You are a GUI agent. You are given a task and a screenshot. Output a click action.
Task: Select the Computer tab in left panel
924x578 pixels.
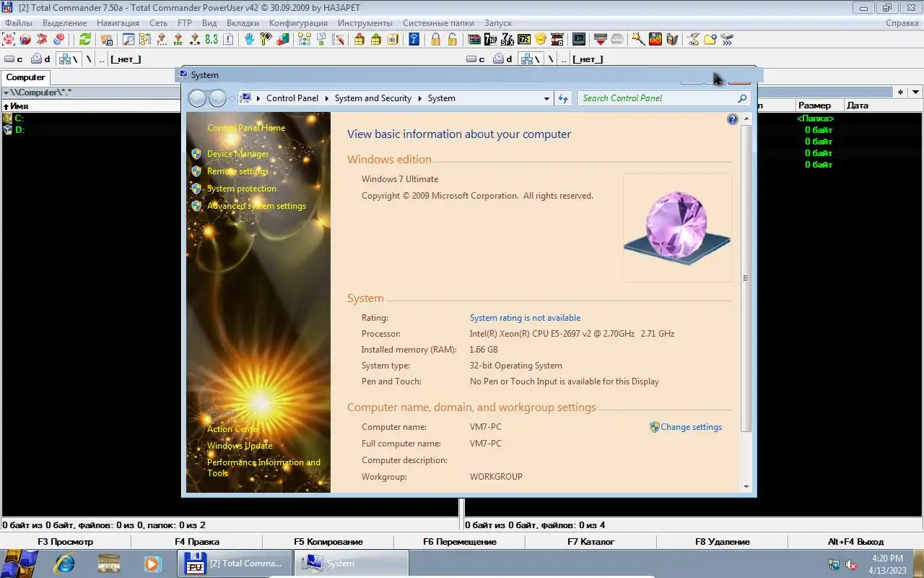[25, 77]
